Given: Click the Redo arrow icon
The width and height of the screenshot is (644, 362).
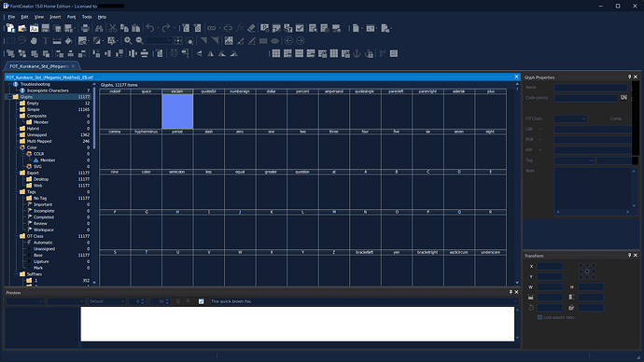Looking at the screenshot, I should click(x=166, y=28).
